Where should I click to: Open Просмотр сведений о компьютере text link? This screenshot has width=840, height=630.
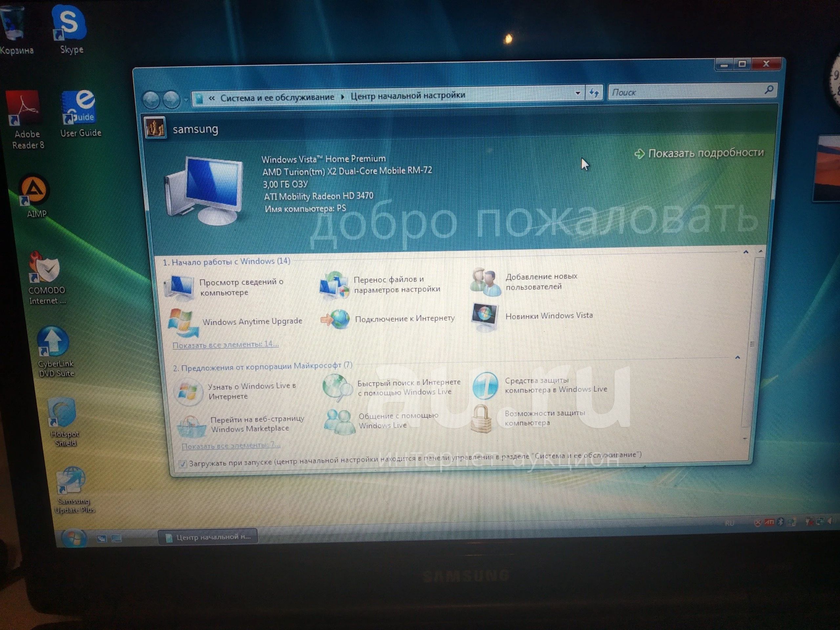[x=241, y=287]
